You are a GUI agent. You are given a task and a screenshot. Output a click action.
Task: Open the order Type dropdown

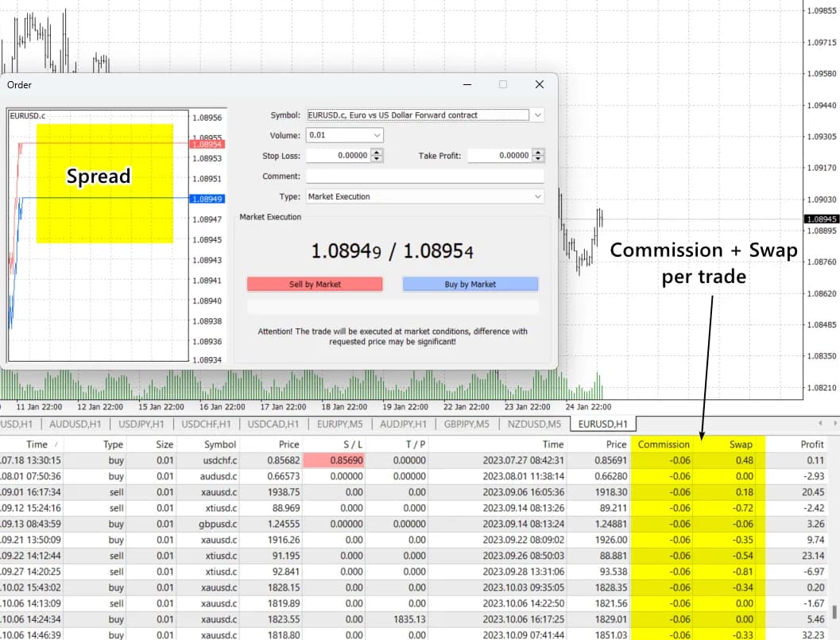[538, 196]
